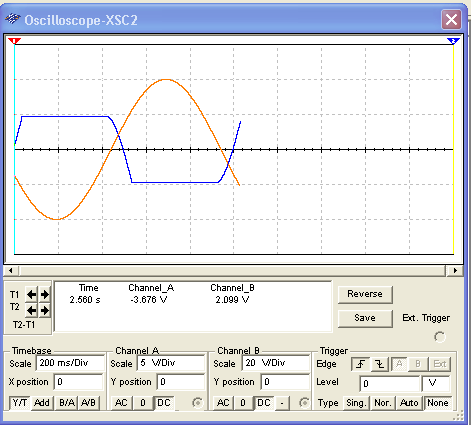Open trigger Level unit V dropdown
Screen dimensions: 471x425
(436, 383)
